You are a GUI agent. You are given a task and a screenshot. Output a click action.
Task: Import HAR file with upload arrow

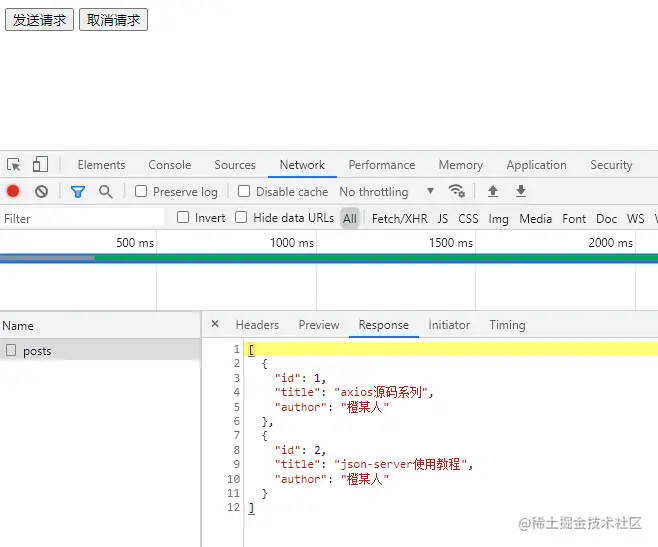click(x=493, y=191)
